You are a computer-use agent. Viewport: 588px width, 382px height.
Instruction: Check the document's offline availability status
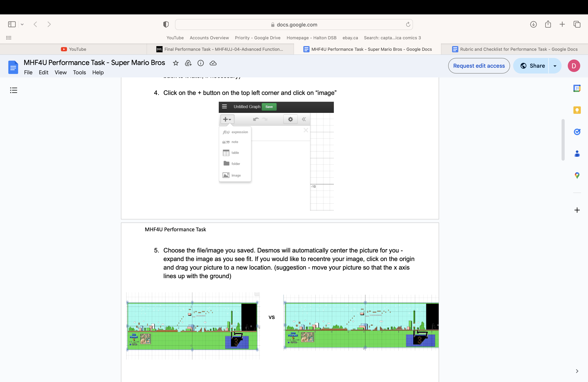tap(213, 63)
